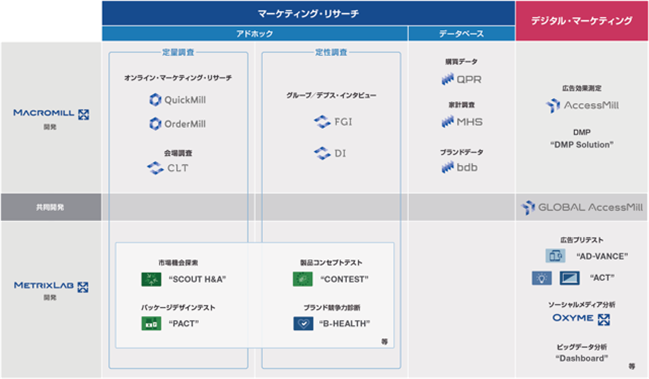Click the AccessMill logo icon
The width and height of the screenshot is (649, 379).
pyautogui.click(x=553, y=106)
